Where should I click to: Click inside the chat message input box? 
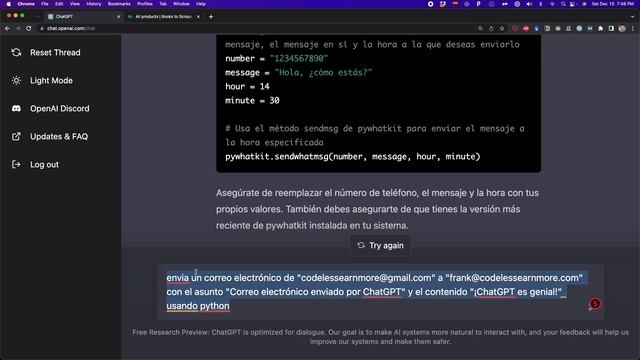pos(380,291)
